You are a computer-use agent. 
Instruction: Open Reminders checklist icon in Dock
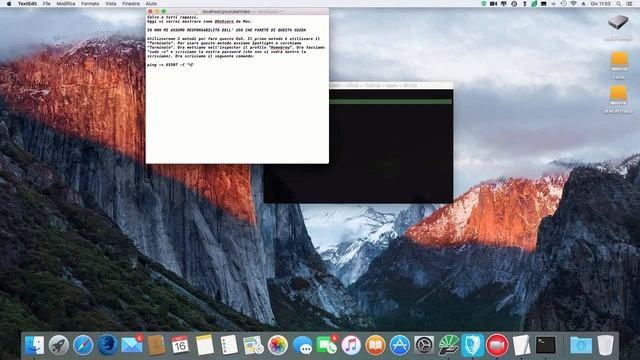(x=229, y=345)
